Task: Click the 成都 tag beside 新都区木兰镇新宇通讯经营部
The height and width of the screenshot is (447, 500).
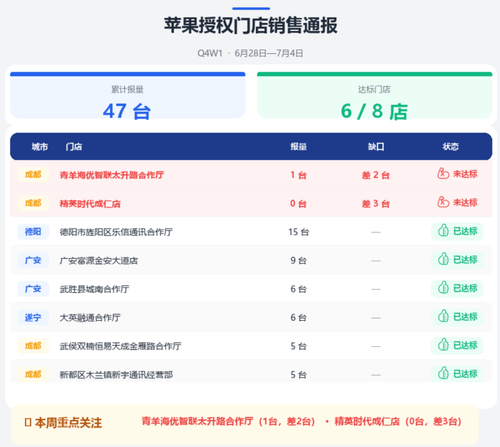Action: click(33, 374)
